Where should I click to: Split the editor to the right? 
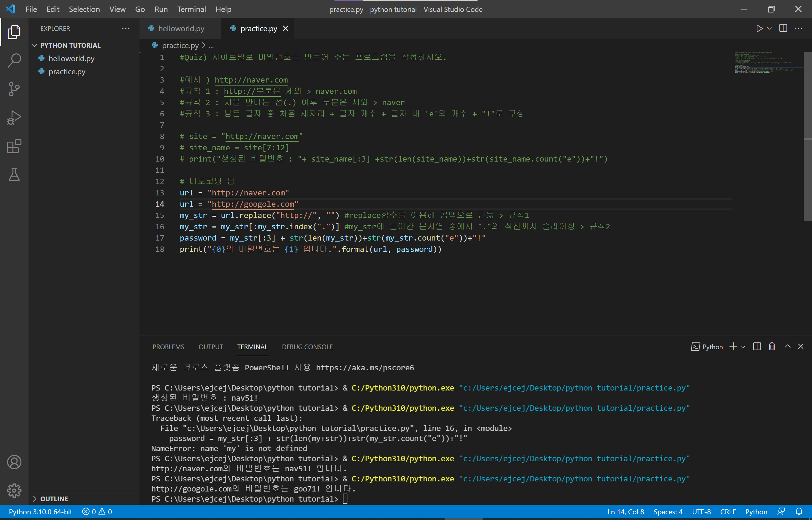point(783,29)
